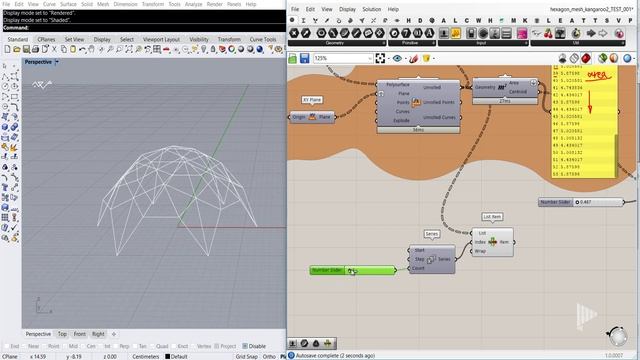The width and height of the screenshot is (640, 360).
Task: Click the blue render sphere icon in Rhino toolbar
Action: point(260,49)
